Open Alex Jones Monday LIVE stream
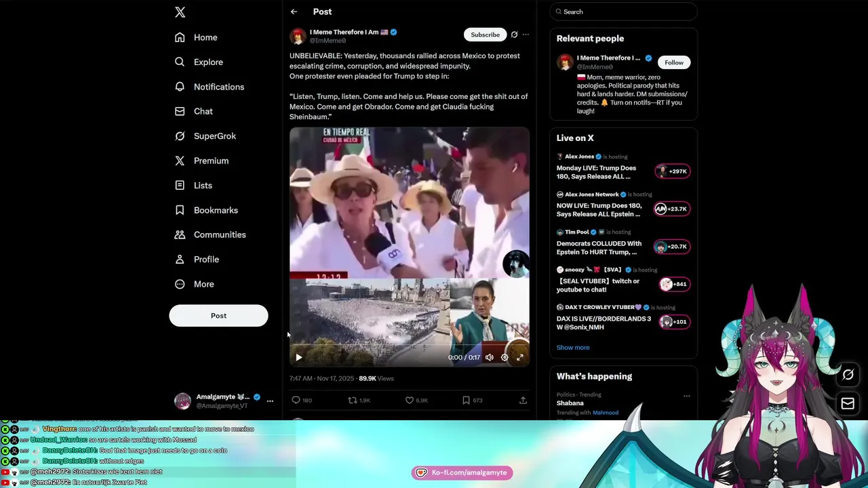 click(596, 172)
